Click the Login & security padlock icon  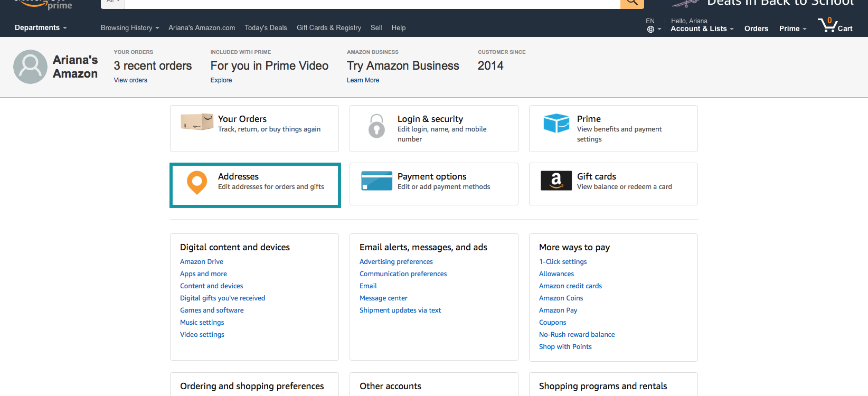click(376, 126)
